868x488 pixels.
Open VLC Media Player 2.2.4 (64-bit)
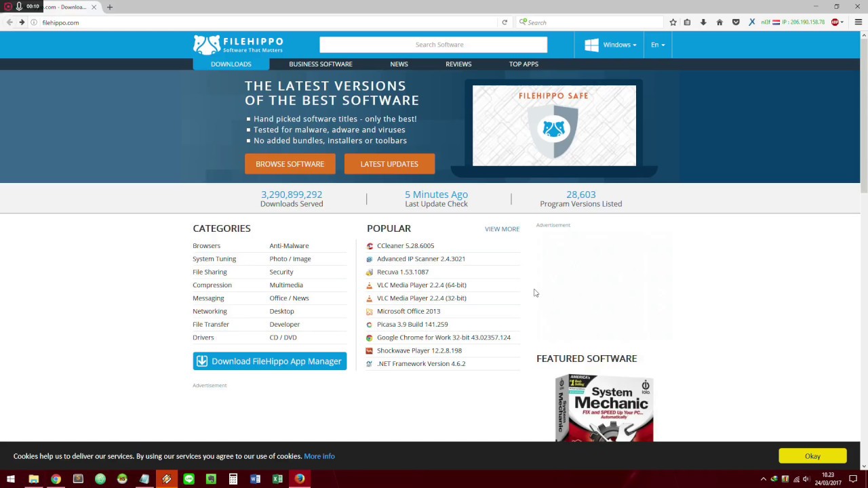422,285
